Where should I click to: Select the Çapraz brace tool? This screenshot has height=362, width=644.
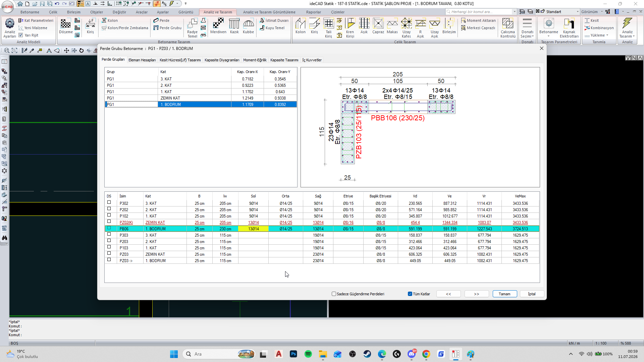click(378, 26)
